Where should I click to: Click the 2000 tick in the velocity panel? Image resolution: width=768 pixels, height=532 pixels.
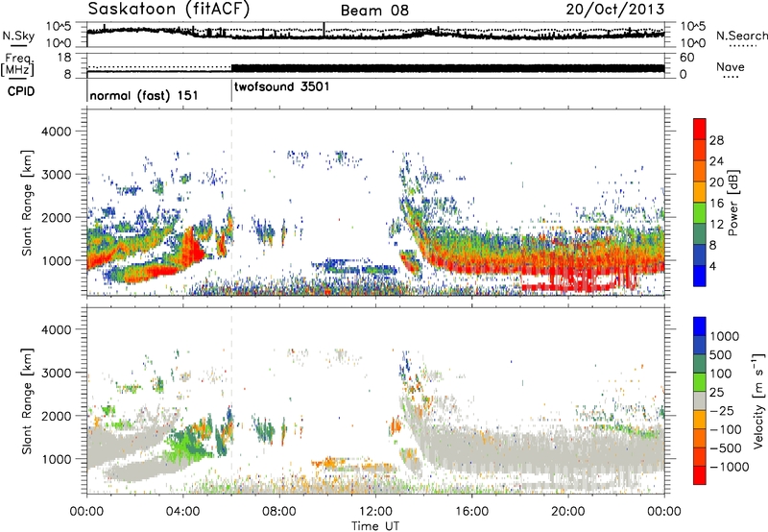(56, 416)
